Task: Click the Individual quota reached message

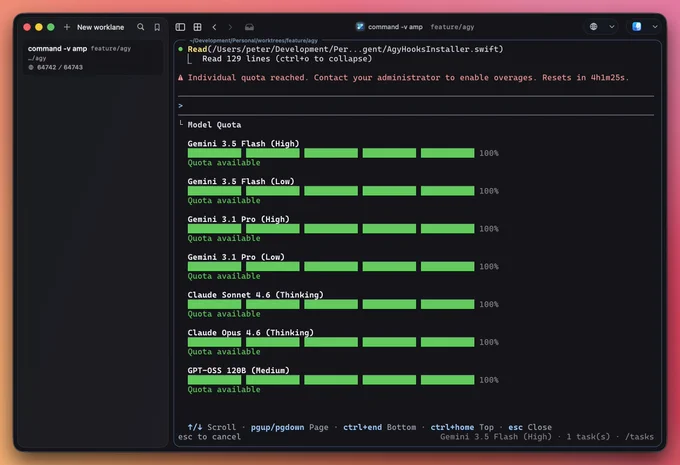Action: tap(408, 78)
